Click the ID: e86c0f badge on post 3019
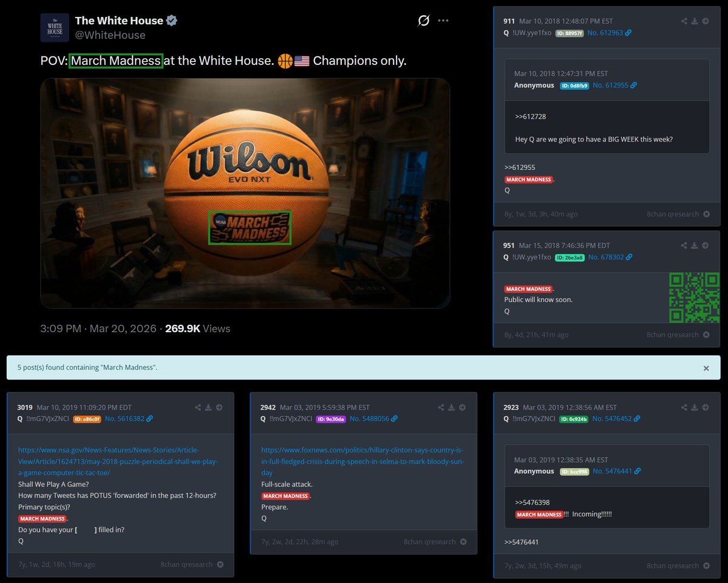The width and height of the screenshot is (728, 583). (87, 419)
